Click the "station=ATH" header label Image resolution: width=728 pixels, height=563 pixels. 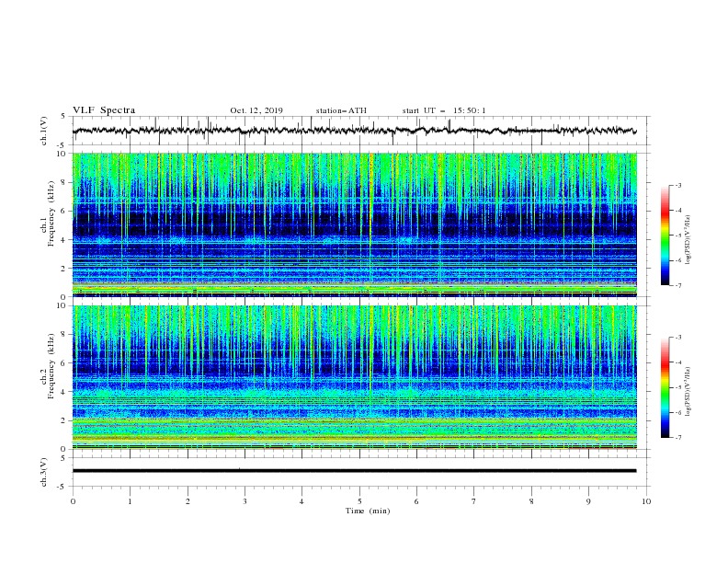341,110
